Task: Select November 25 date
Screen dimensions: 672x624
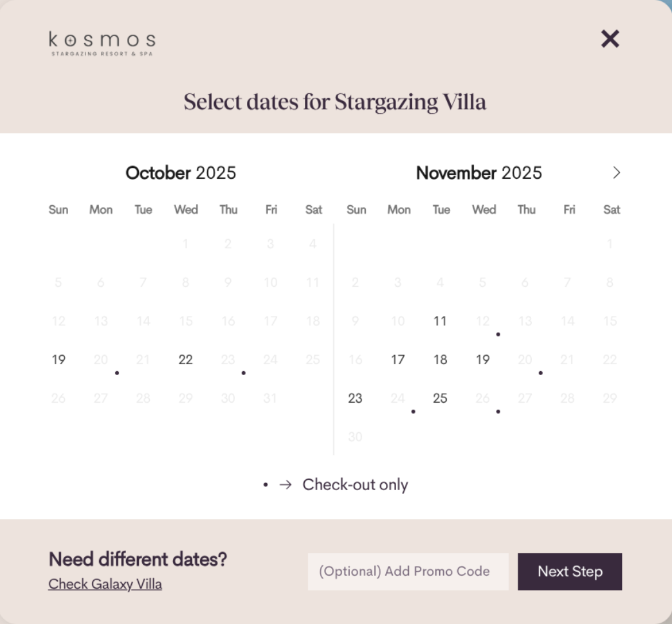Action: [440, 398]
